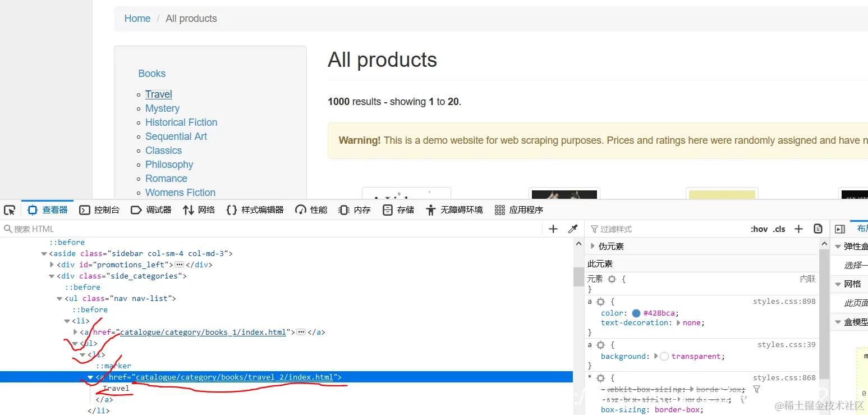Viewport: 868px width, 415px height.
Task: Open the transparent background color swatch
Action: pos(664,357)
